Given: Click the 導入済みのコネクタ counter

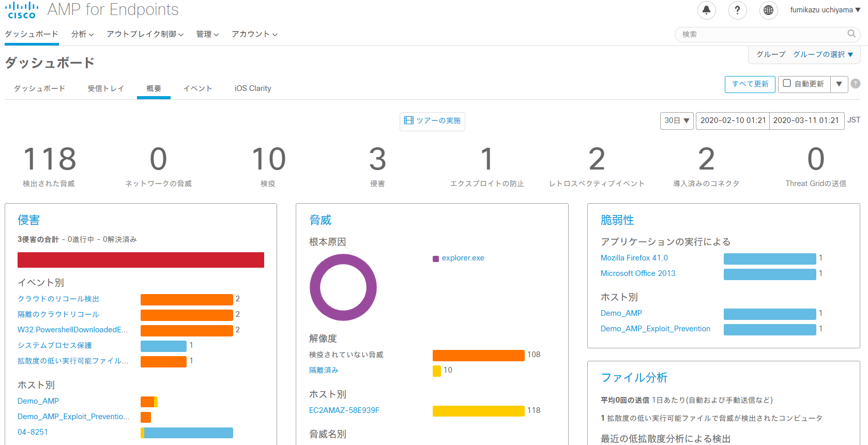Looking at the screenshot, I should (x=706, y=165).
